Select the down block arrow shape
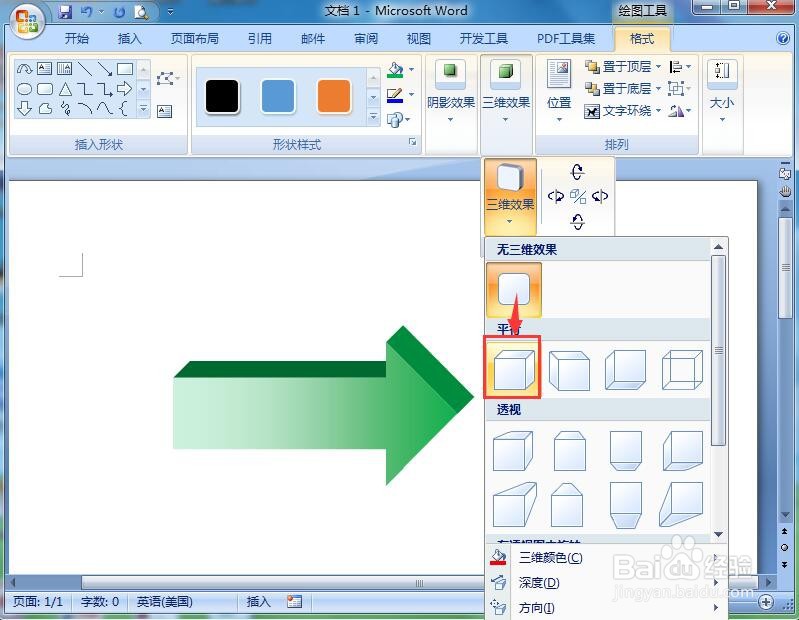The height and width of the screenshot is (620, 799). tap(24, 108)
